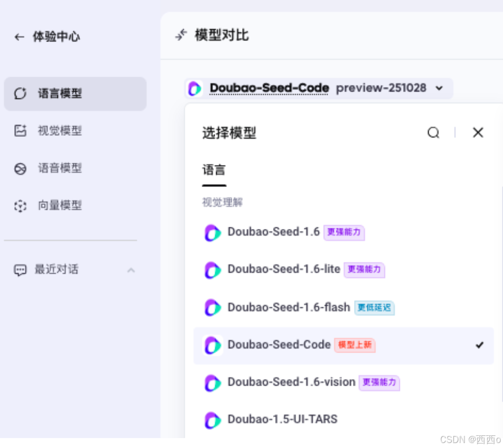
Task: Click the 向量模型 sidebar icon
Action: click(x=20, y=206)
